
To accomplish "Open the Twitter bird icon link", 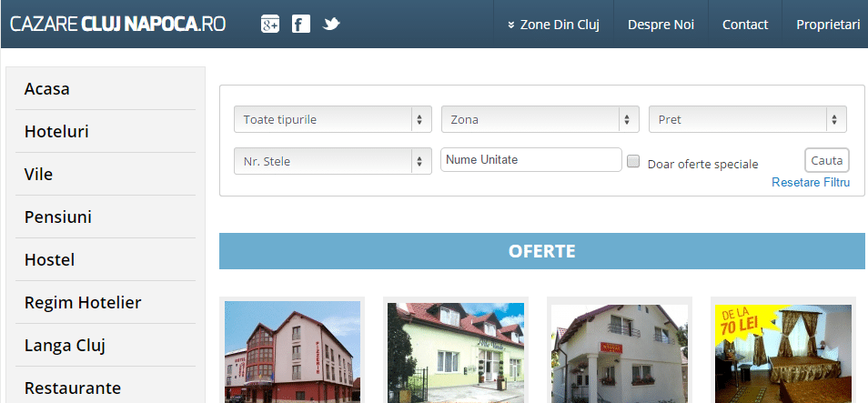I will pyautogui.click(x=331, y=25).
